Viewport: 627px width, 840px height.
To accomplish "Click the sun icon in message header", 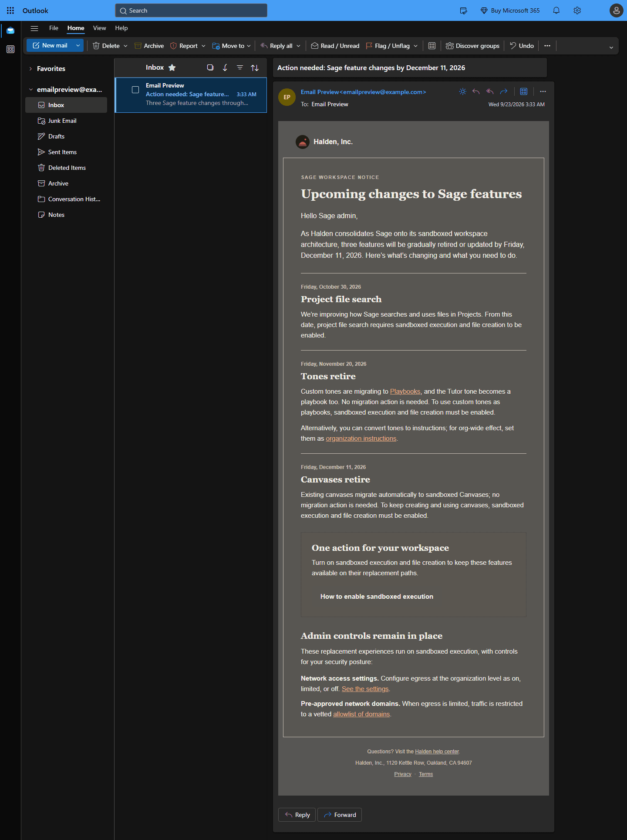I will click(462, 91).
